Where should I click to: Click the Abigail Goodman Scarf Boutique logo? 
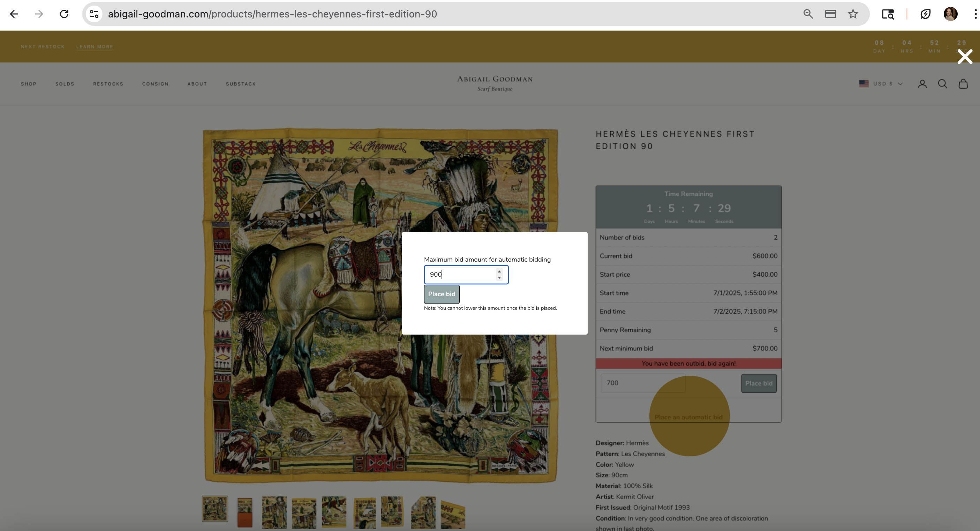(495, 83)
